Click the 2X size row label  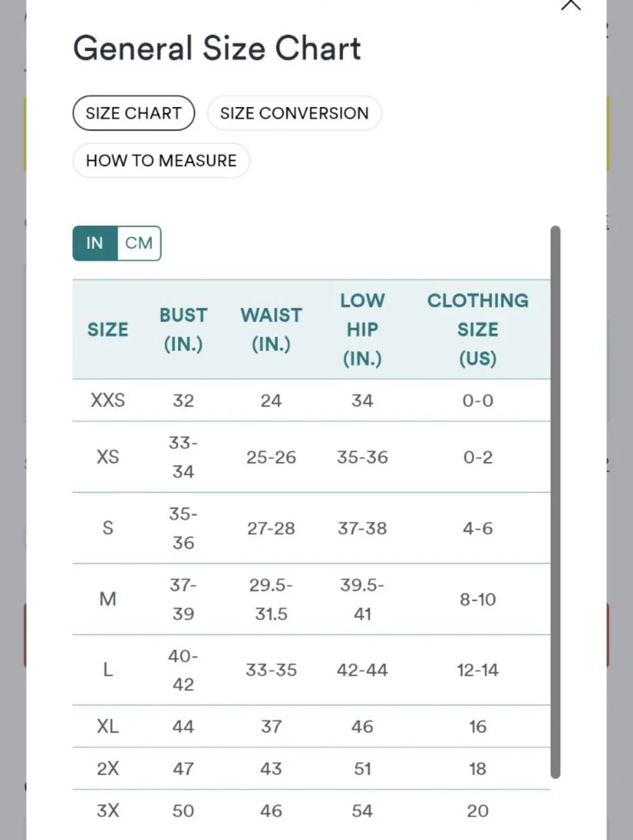(108, 769)
